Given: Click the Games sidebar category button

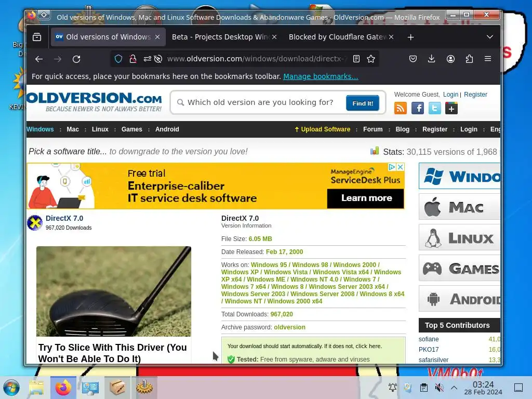Looking at the screenshot, I should click(x=459, y=268).
